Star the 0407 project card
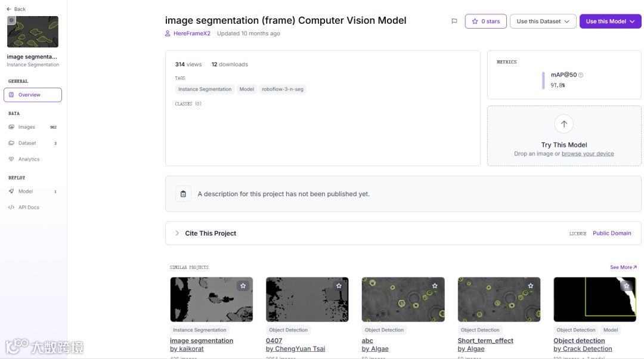644x359 pixels. (339, 286)
